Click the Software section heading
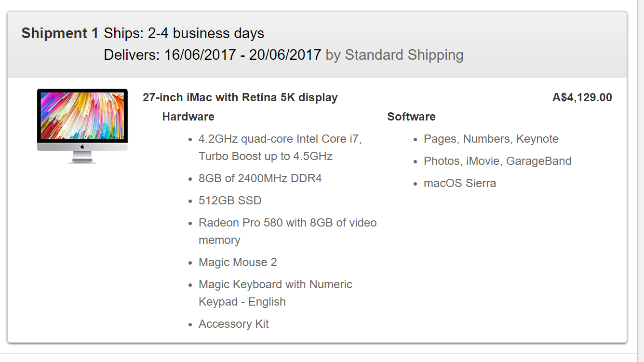 pyautogui.click(x=411, y=117)
